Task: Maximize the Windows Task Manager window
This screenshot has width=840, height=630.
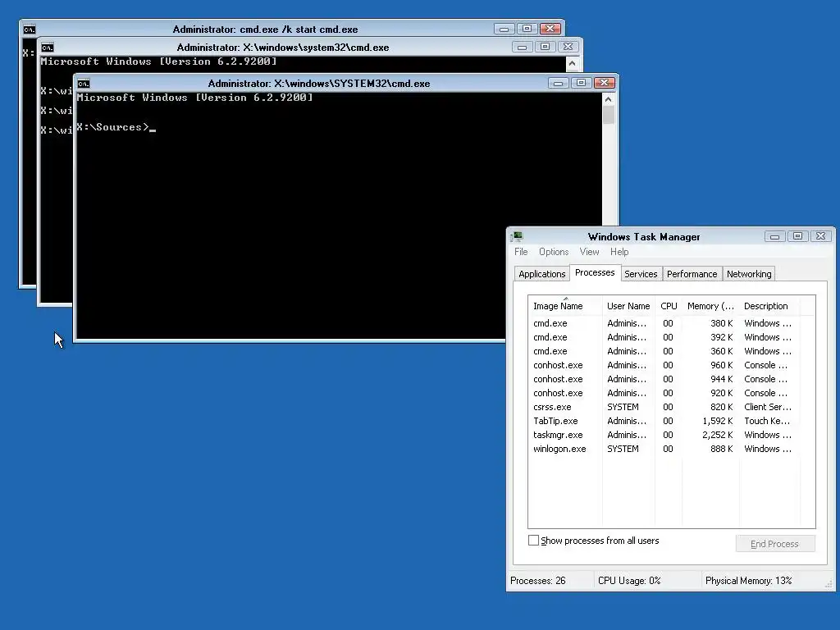Action: click(x=797, y=236)
